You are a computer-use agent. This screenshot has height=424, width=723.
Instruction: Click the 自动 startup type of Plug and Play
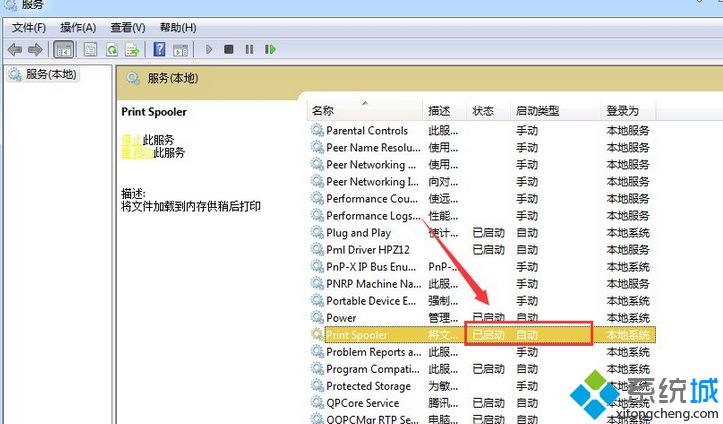point(527,233)
